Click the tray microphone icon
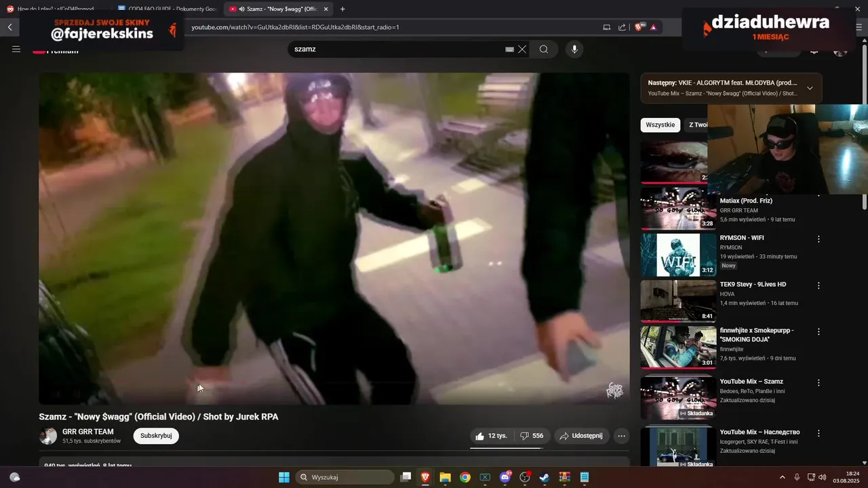 (797, 477)
